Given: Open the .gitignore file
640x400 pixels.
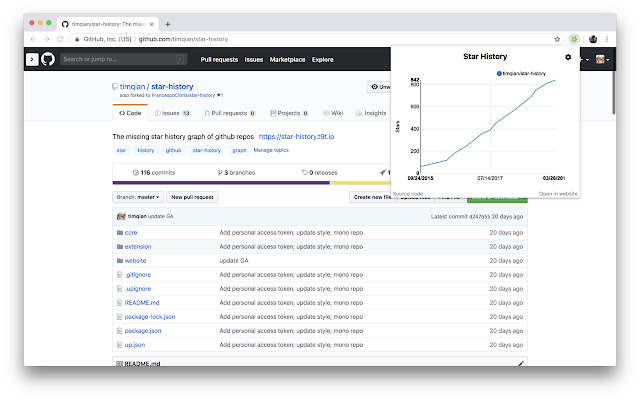Looking at the screenshot, I should tap(138, 275).
